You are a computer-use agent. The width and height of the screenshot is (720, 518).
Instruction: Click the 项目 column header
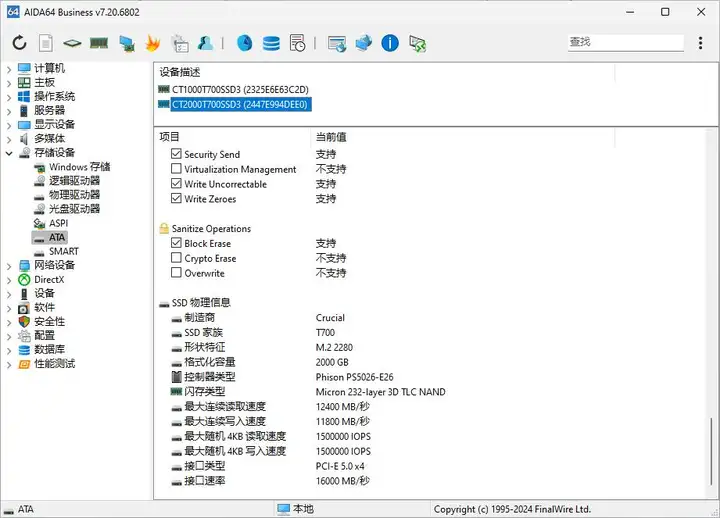(x=169, y=136)
